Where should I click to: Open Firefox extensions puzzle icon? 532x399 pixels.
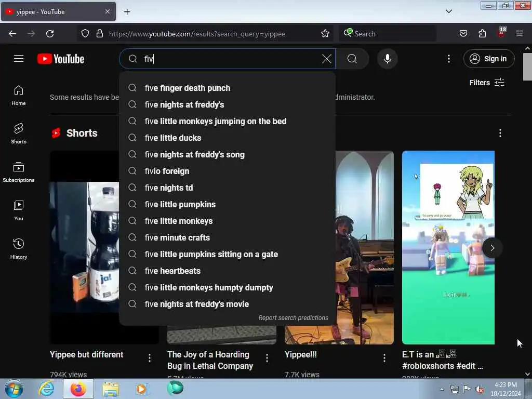(x=482, y=34)
